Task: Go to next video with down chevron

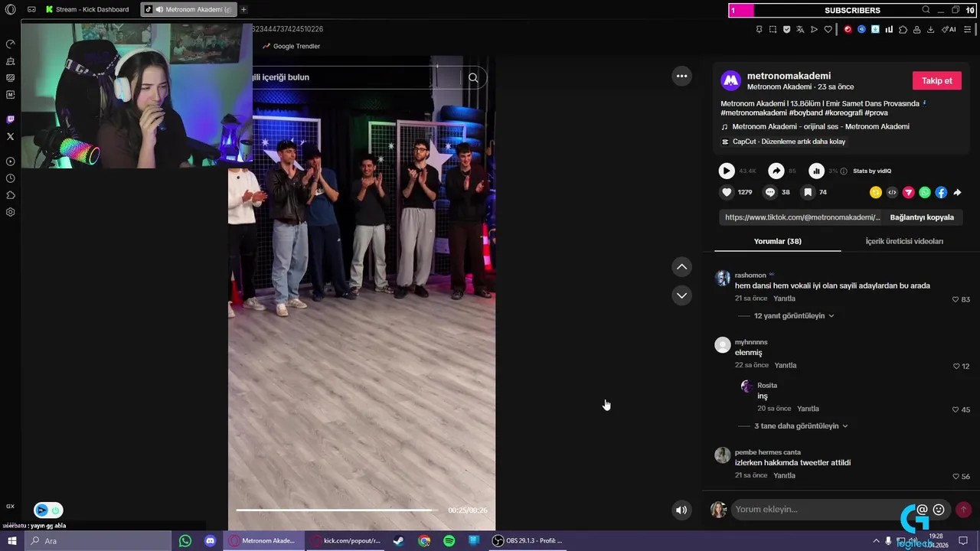Action: [681, 295]
